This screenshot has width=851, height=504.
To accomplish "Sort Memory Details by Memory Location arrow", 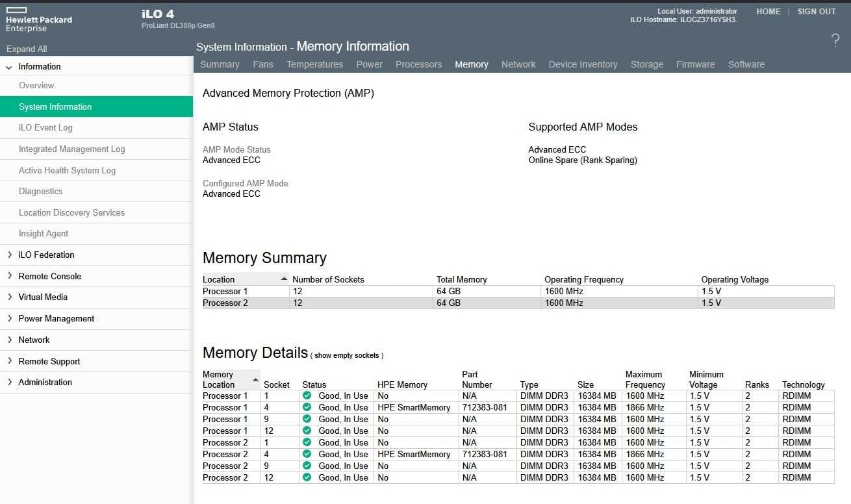I will coord(255,380).
